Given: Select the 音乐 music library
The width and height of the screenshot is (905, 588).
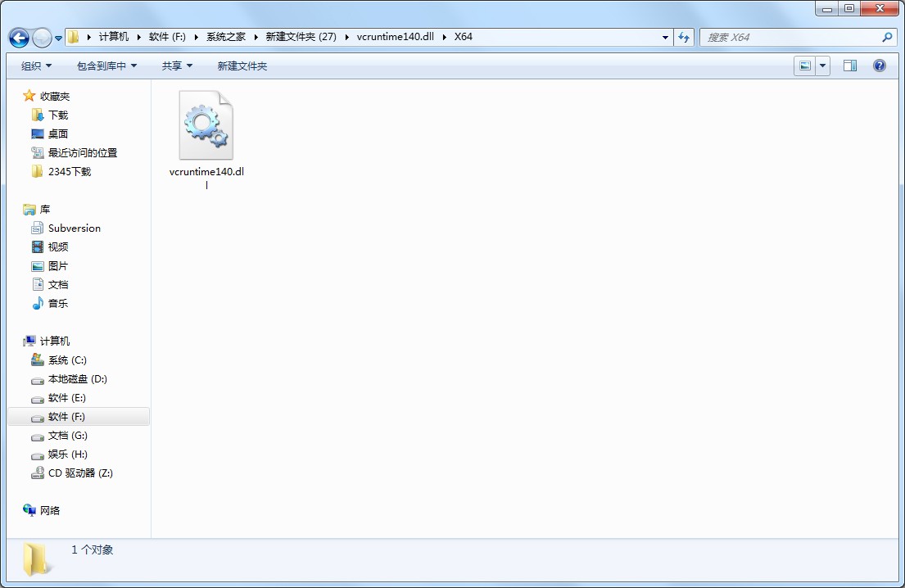Looking at the screenshot, I should 57,304.
